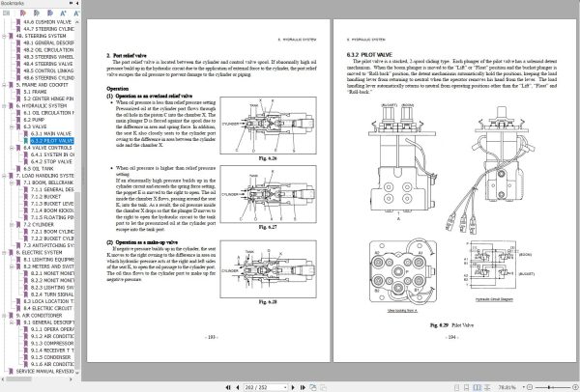Click the zoom out minus icon
This screenshot has height=392, width=580.
point(530,387)
